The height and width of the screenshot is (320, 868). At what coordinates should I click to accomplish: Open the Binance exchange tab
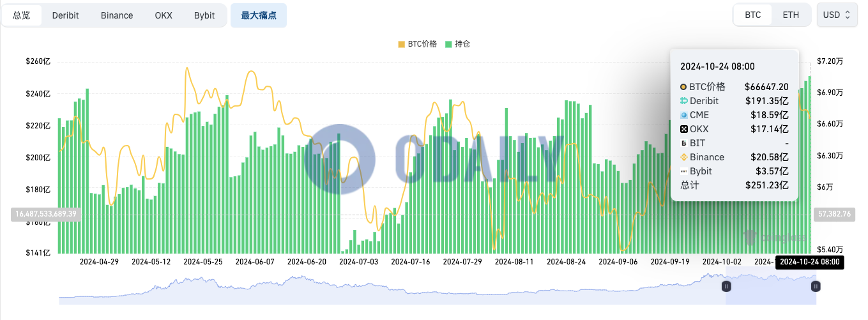point(117,15)
